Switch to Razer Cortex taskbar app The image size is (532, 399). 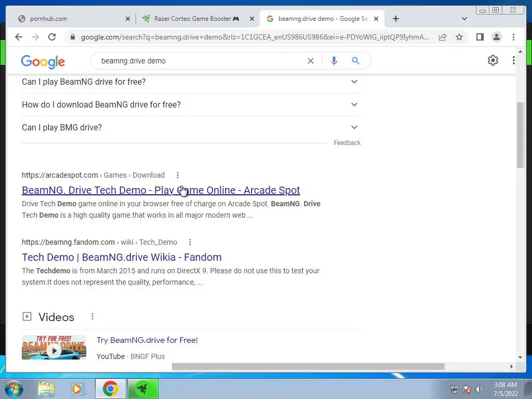coord(143,389)
